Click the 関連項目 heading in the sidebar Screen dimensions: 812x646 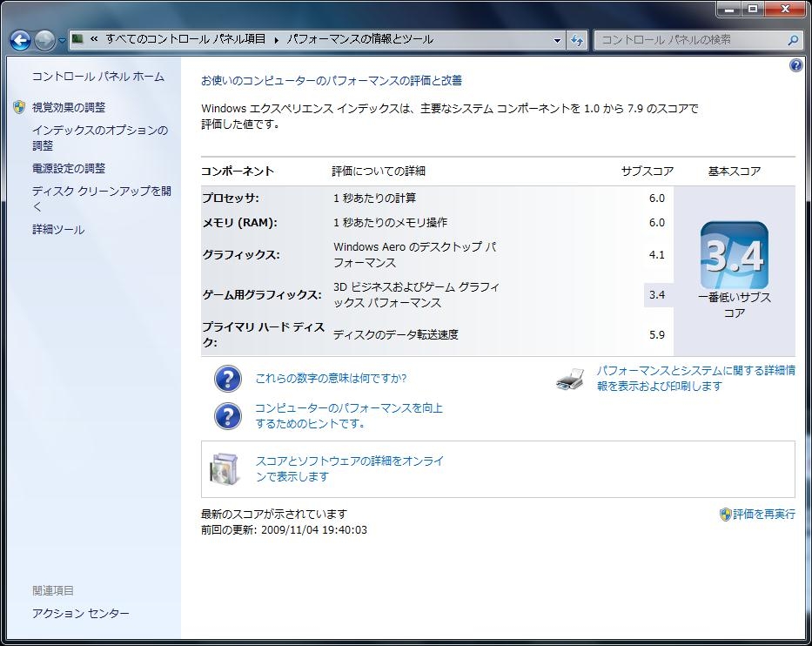(x=53, y=590)
